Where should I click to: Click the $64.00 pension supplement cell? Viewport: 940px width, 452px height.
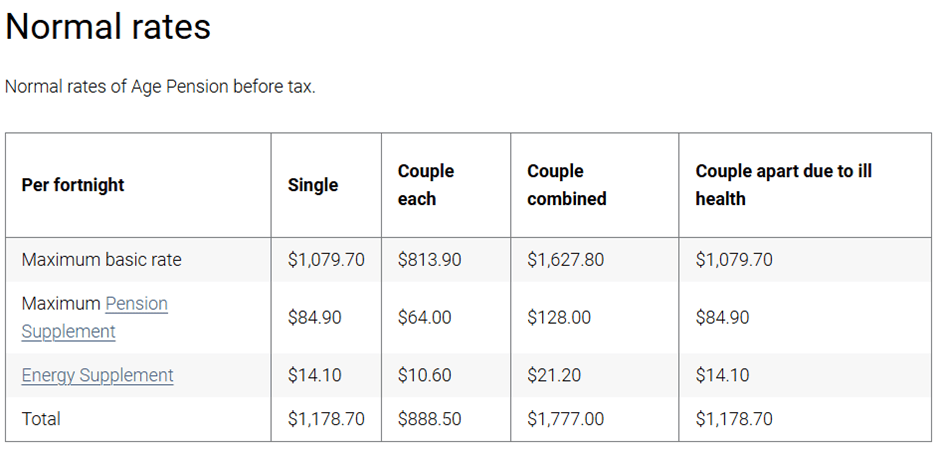[x=424, y=318]
